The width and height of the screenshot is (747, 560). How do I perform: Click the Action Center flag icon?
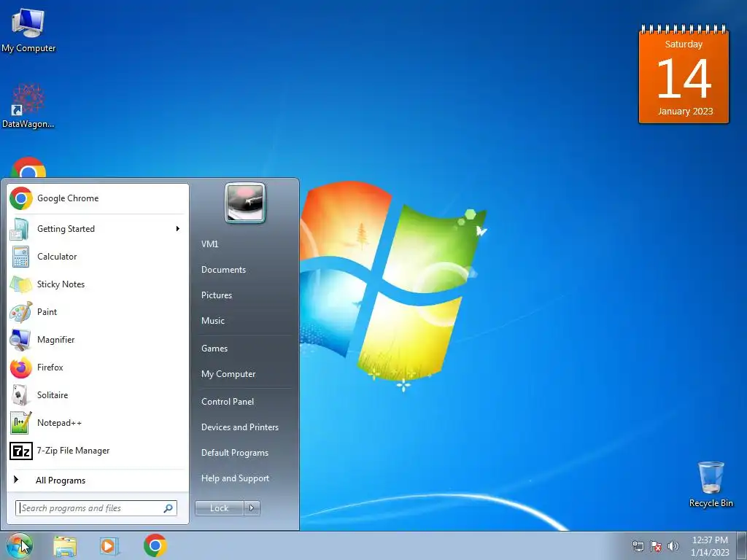(656, 546)
